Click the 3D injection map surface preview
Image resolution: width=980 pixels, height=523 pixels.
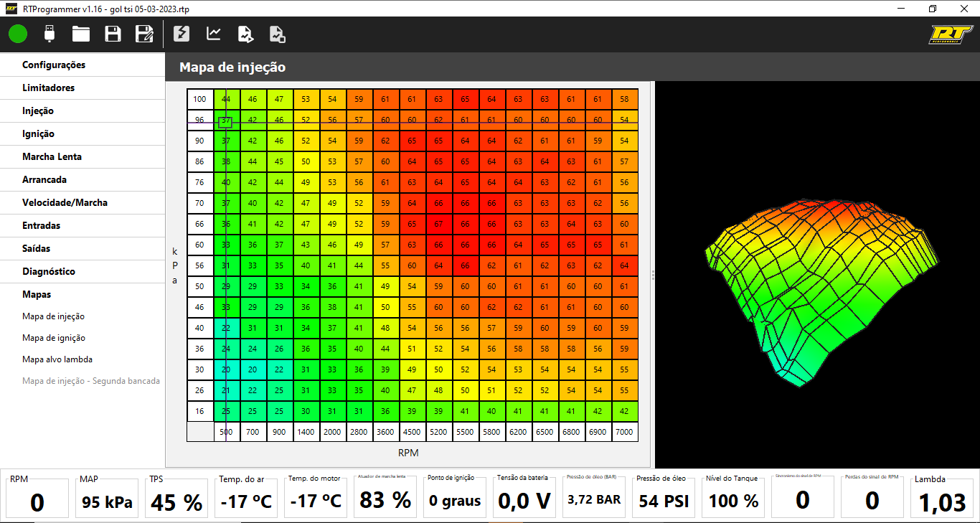coord(818,280)
